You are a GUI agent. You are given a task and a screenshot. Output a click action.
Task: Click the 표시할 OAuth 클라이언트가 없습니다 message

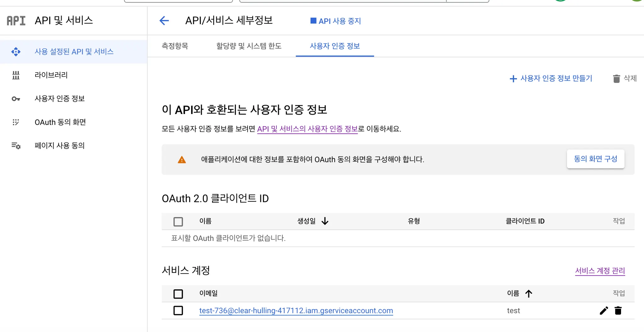(228, 238)
